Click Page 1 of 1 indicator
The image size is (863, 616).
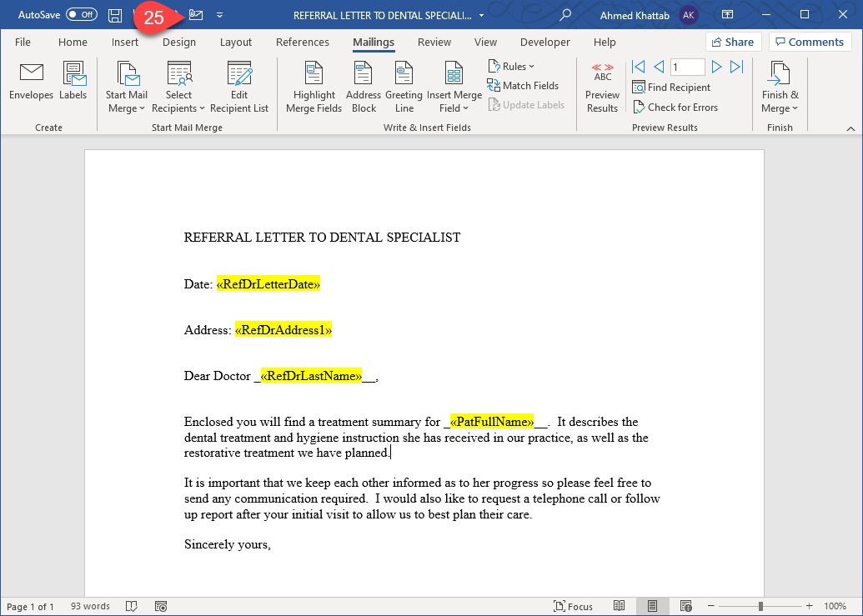[30, 607]
